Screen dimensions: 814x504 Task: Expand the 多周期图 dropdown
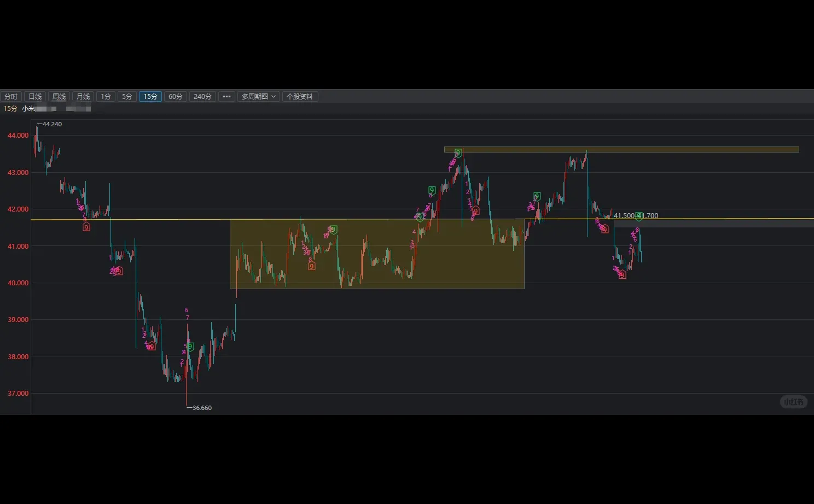[x=259, y=97]
